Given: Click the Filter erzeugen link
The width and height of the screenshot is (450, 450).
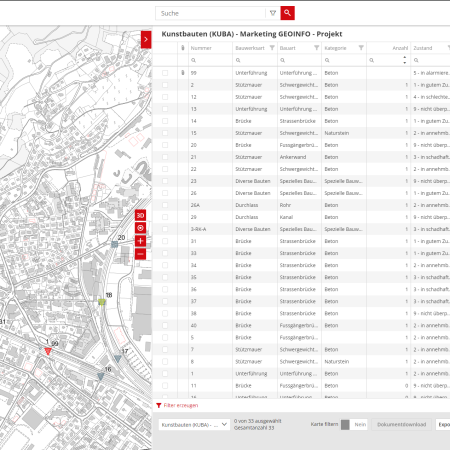Looking at the screenshot, I should click(x=181, y=405).
